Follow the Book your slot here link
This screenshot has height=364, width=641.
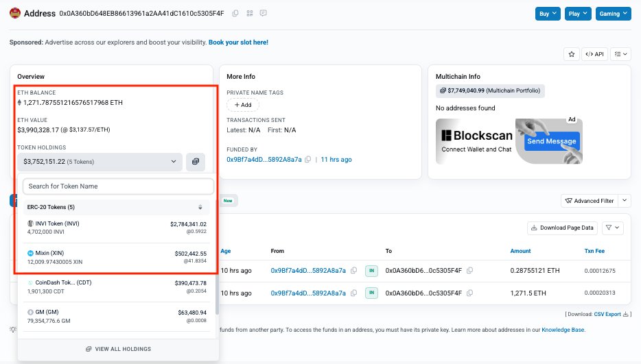tap(238, 42)
